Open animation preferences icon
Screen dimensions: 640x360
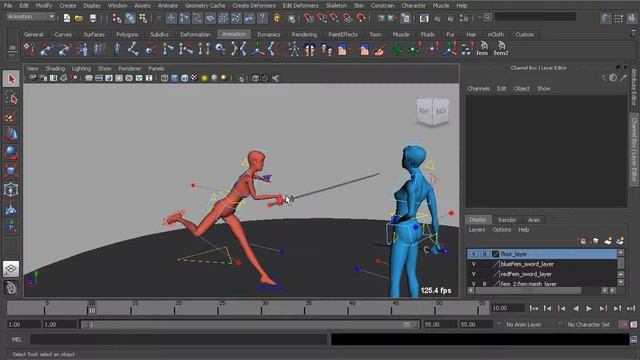[633, 324]
